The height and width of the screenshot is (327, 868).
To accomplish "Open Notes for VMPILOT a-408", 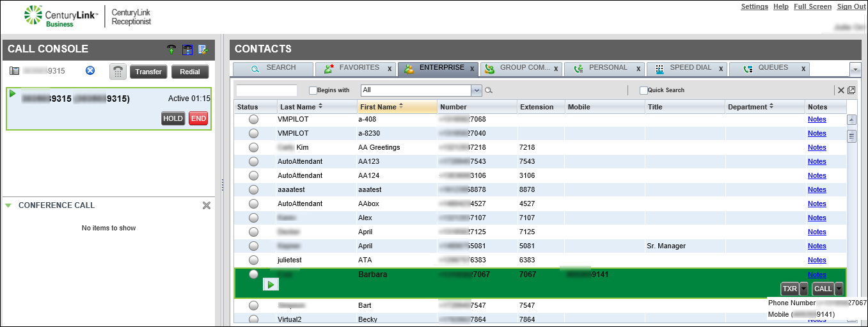I will [x=817, y=119].
